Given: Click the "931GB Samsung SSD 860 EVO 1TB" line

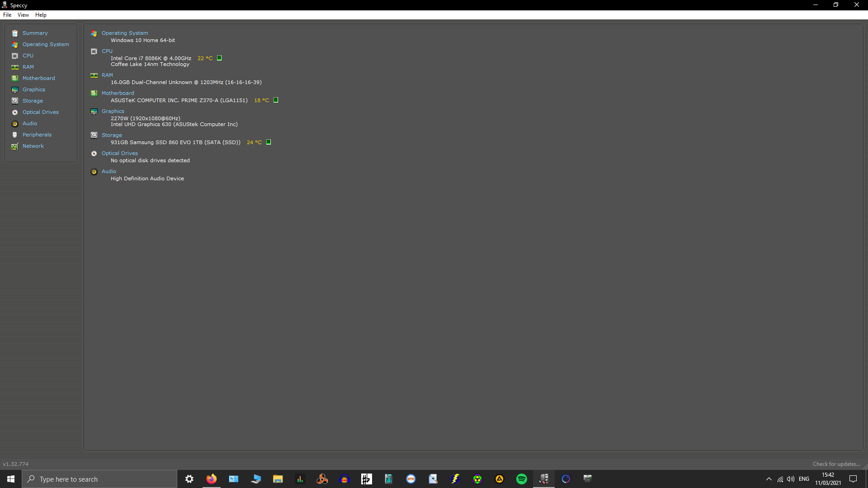Looking at the screenshot, I should point(175,142).
